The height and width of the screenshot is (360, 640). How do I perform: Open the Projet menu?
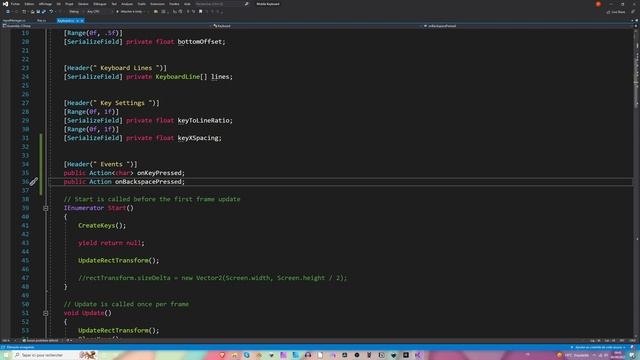point(69,4)
